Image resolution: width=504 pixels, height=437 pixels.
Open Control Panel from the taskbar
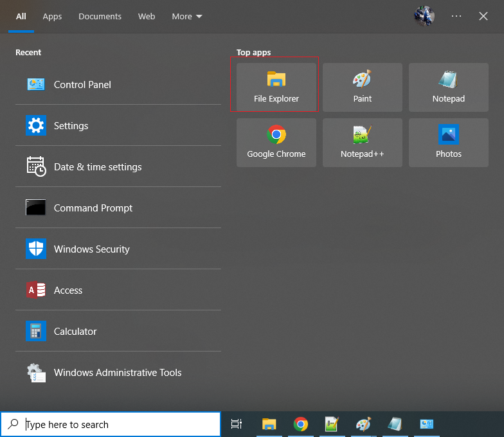pyautogui.click(x=427, y=424)
